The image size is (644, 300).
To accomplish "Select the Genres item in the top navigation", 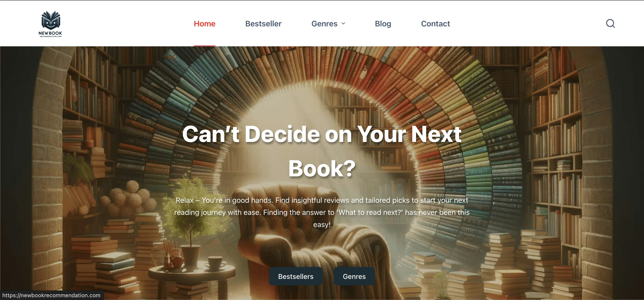I will (324, 24).
